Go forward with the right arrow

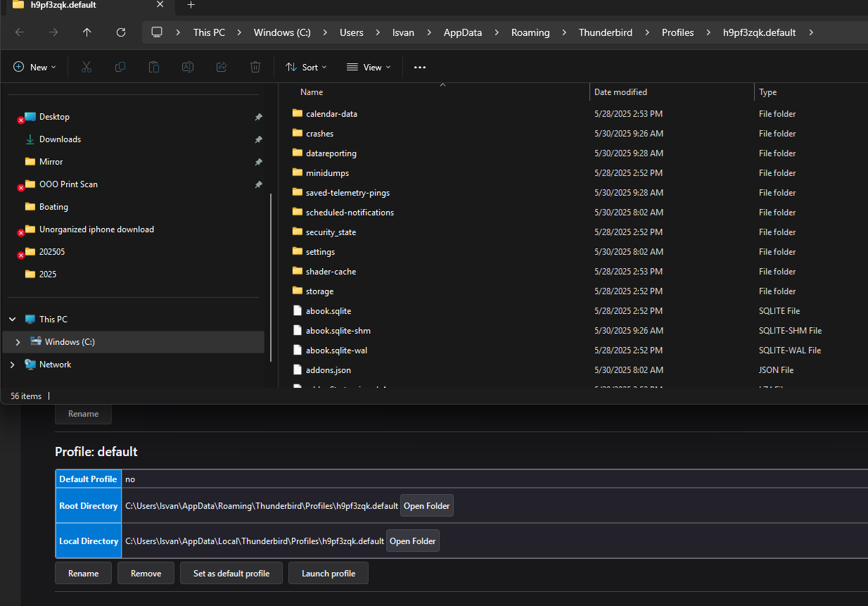point(53,32)
